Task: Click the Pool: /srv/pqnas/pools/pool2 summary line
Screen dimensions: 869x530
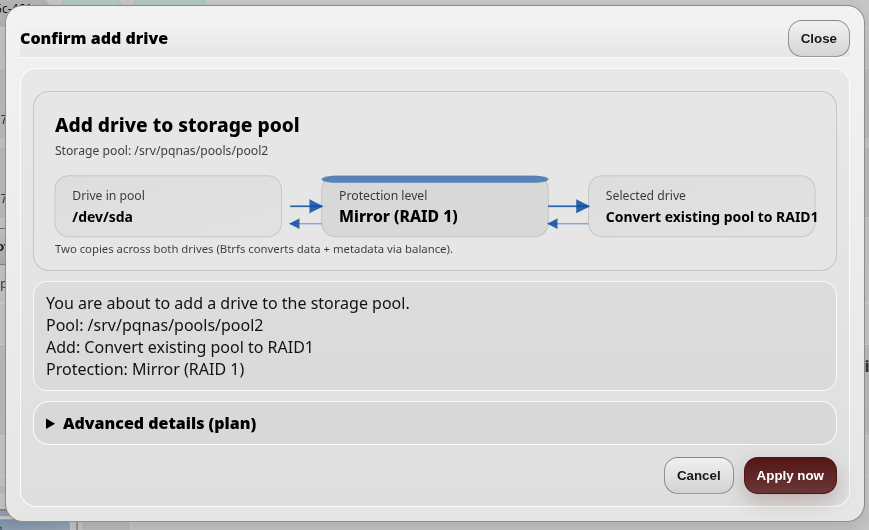Action: pyautogui.click(x=155, y=325)
